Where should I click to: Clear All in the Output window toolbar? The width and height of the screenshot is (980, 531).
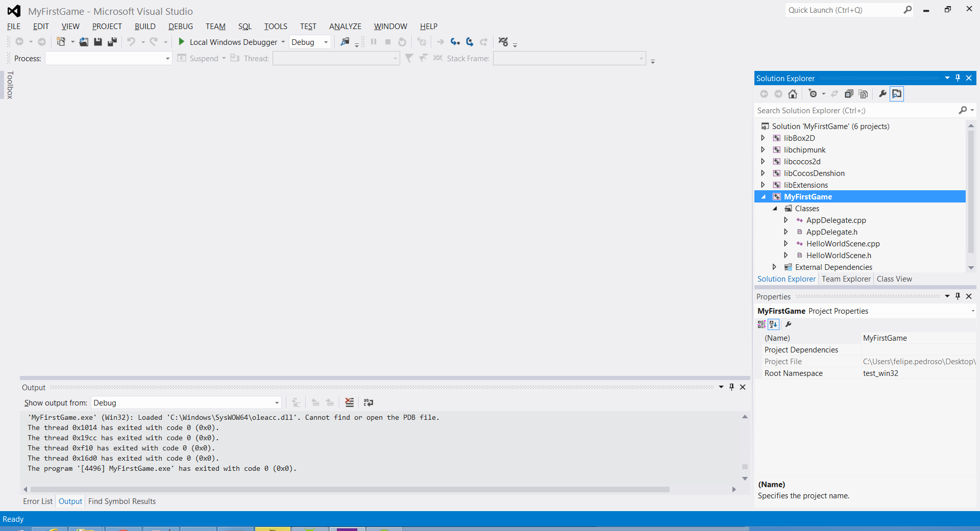point(349,402)
